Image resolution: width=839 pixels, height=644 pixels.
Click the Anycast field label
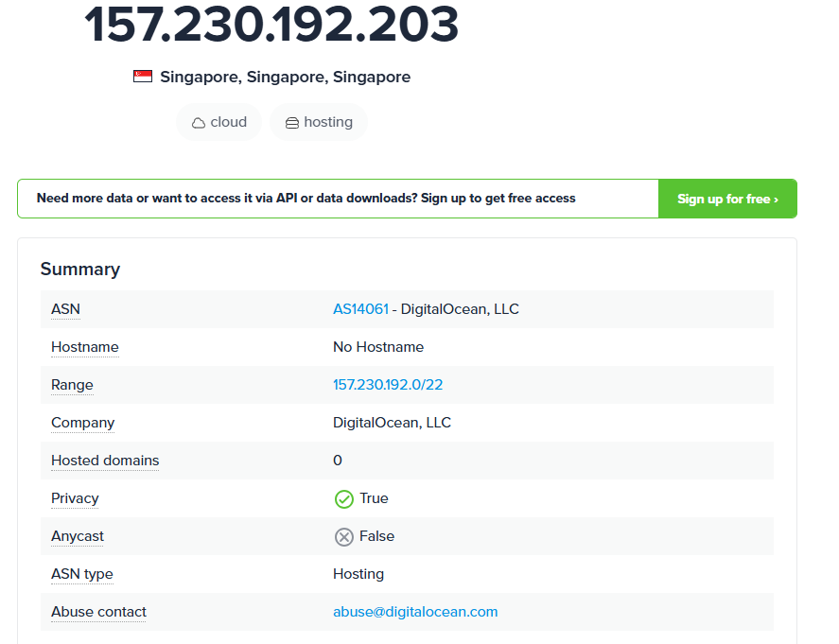click(x=78, y=536)
